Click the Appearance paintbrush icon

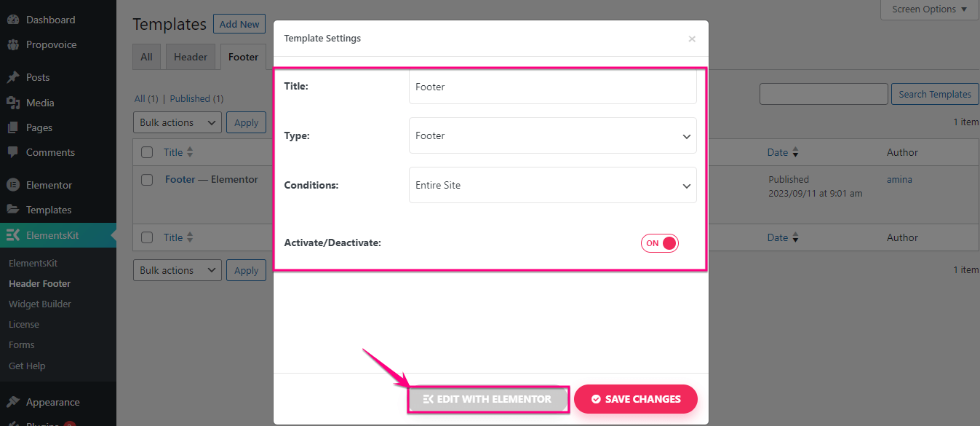[13, 402]
